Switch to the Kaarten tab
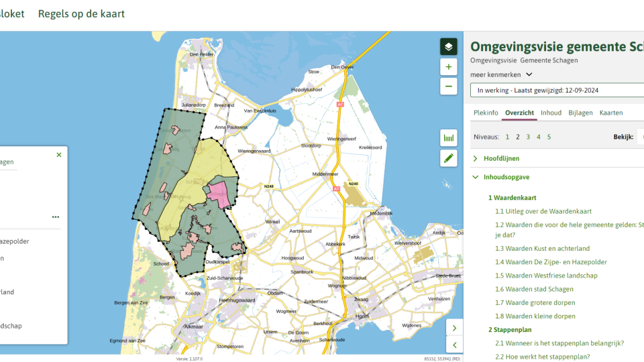Screen dimensions: 644x362 tap(611, 113)
